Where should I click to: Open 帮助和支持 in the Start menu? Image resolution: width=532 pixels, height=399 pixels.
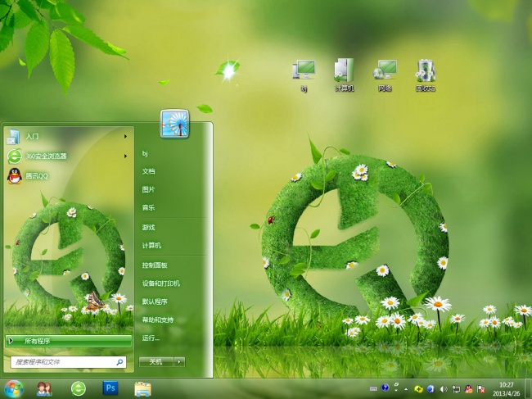tap(158, 320)
